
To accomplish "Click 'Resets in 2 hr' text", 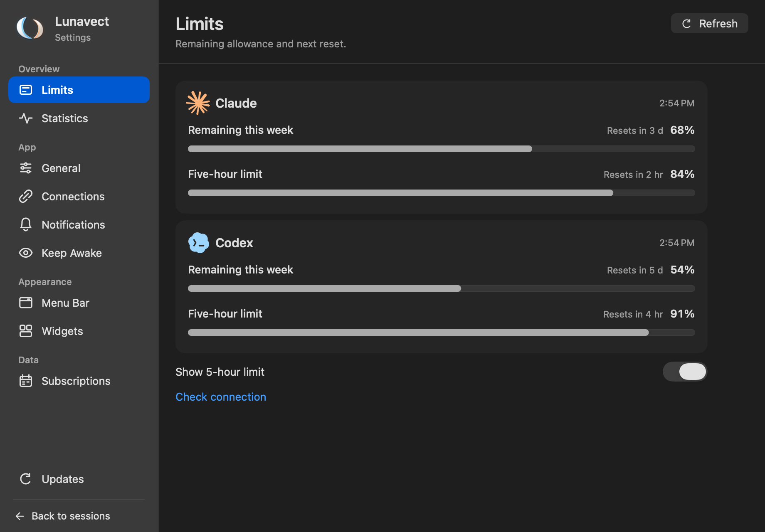I will (x=633, y=175).
